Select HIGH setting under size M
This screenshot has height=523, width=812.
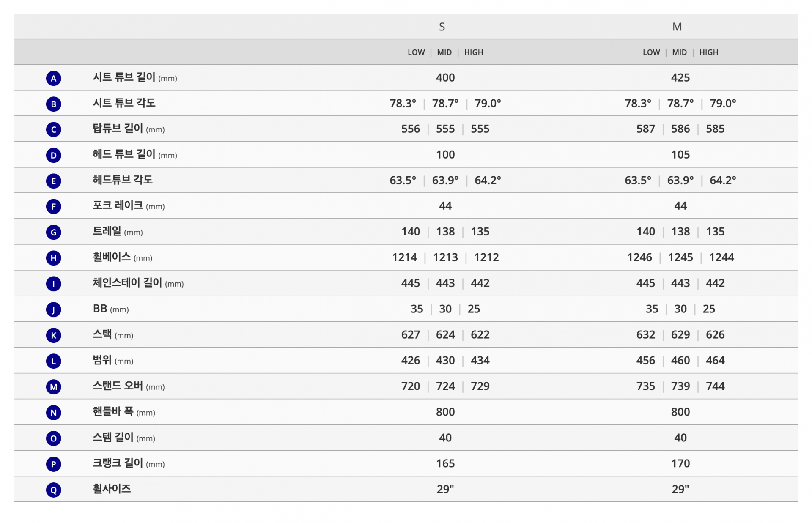(709, 52)
